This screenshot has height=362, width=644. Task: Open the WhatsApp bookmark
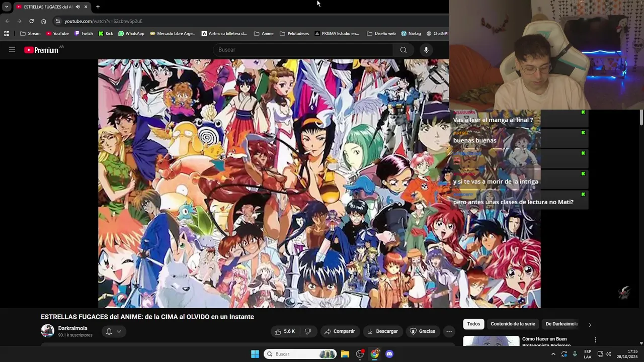131,34
